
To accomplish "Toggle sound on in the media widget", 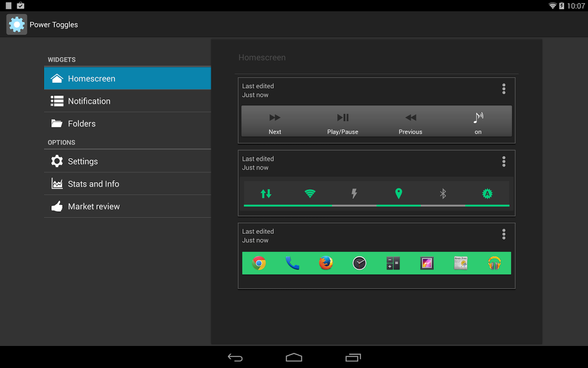I will pyautogui.click(x=478, y=121).
